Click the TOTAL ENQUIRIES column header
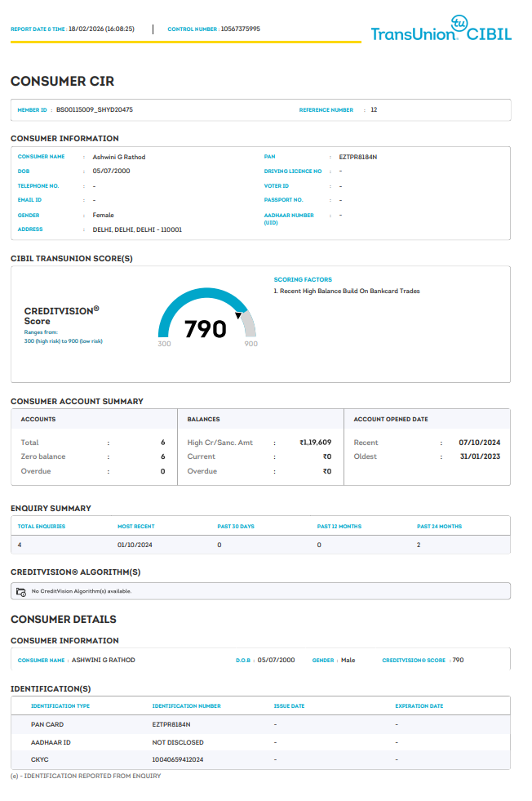532x801 pixels. (42, 526)
